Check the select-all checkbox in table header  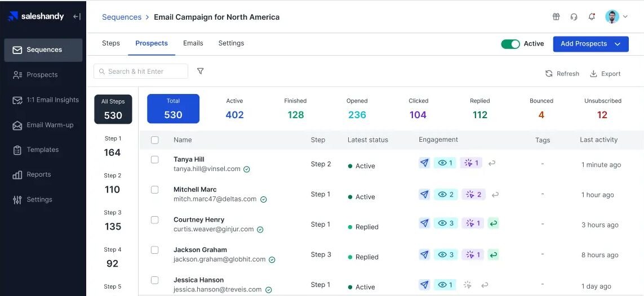[155, 140]
